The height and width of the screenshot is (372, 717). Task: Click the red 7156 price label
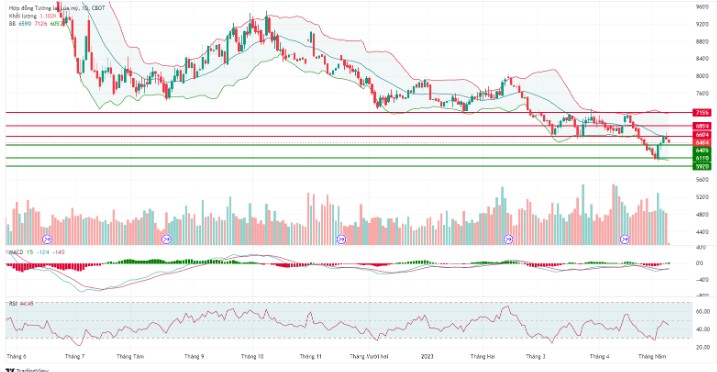coord(702,112)
